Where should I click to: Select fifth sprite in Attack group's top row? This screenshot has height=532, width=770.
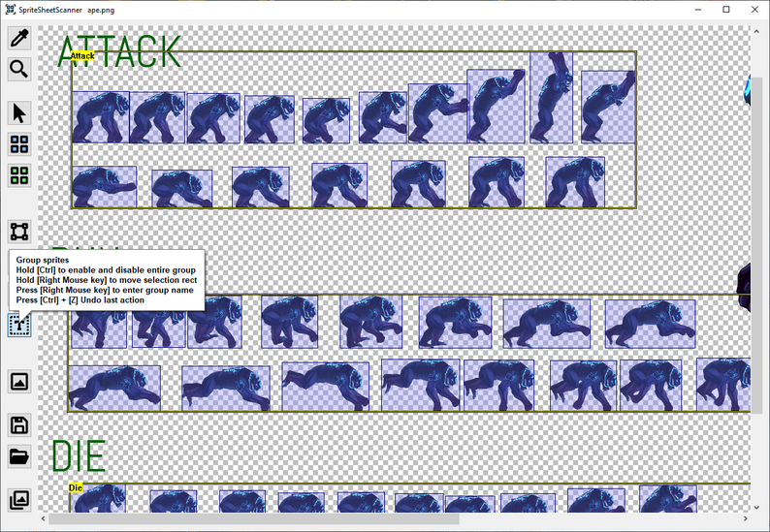pyautogui.click(x=326, y=121)
